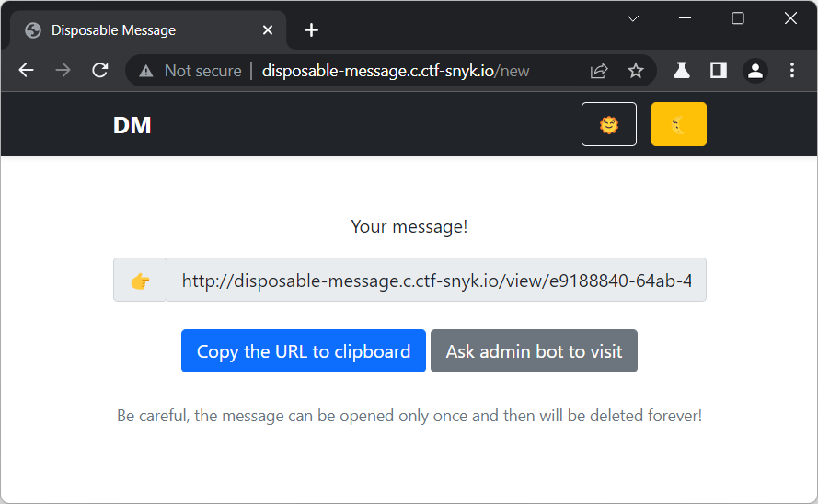This screenshot has width=818, height=504.
Task: Go back to the previous page
Action: point(26,71)
